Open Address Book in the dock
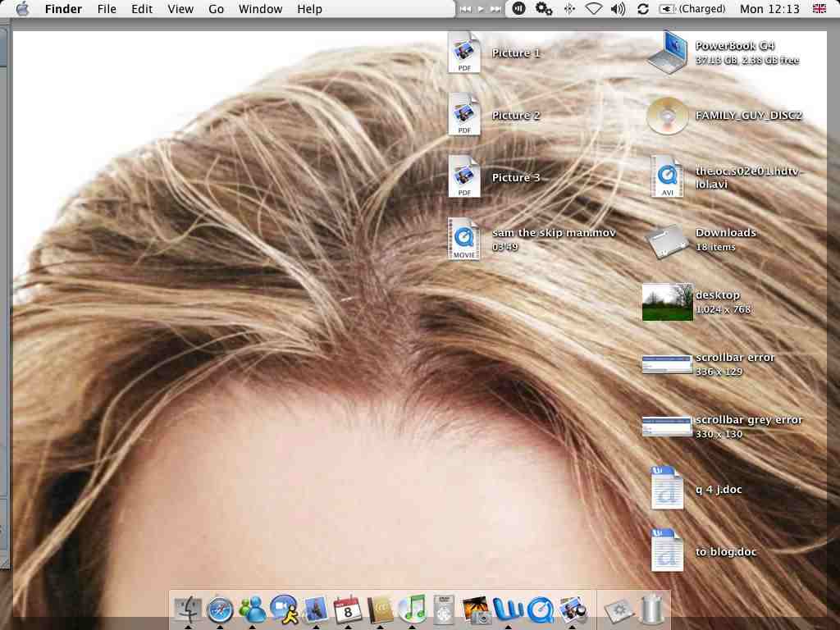 pos(380,609)
